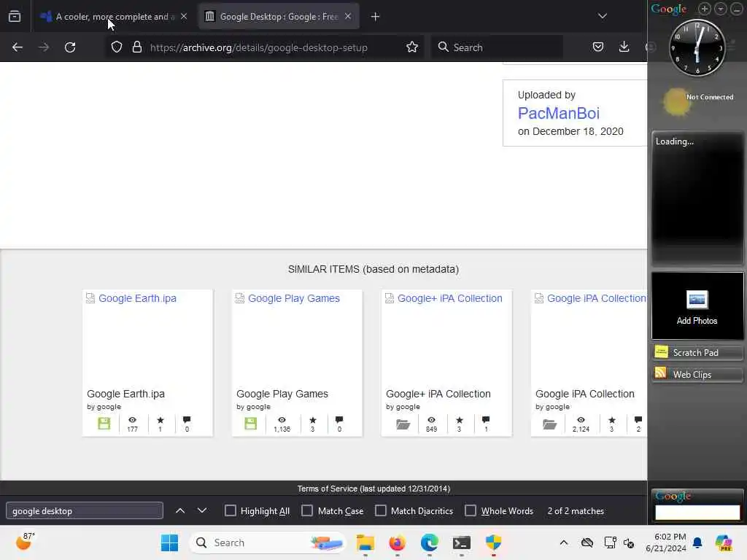Open Terminal from taskbar
The width and height of the screenshot is (747, 560).
(461, 542)
